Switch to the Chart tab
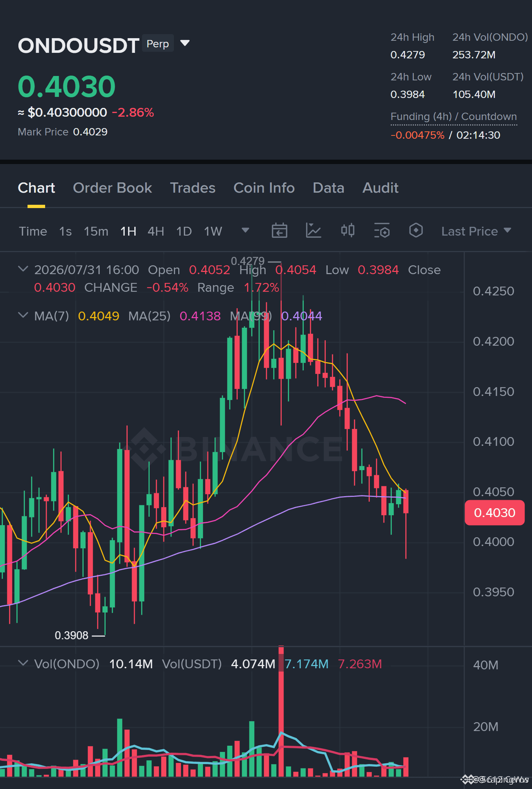 (36, 188)
